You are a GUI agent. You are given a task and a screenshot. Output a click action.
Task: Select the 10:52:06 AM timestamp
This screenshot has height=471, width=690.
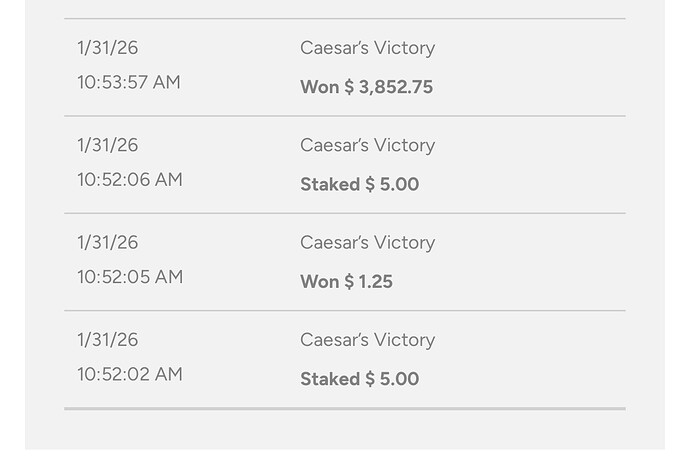point(129,179)
